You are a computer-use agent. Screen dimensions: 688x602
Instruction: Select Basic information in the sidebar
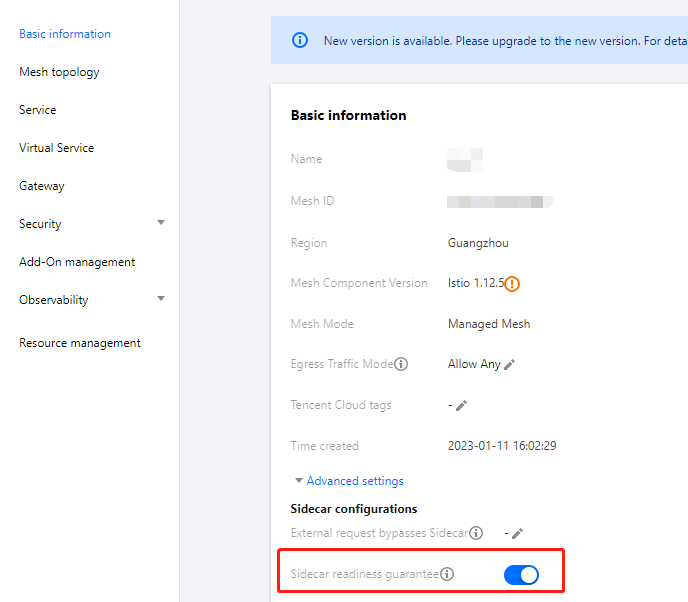click(x=65, y=34)
